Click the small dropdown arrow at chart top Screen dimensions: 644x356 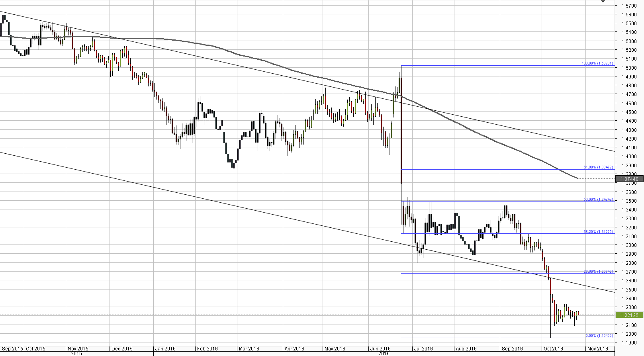(603, 2)
